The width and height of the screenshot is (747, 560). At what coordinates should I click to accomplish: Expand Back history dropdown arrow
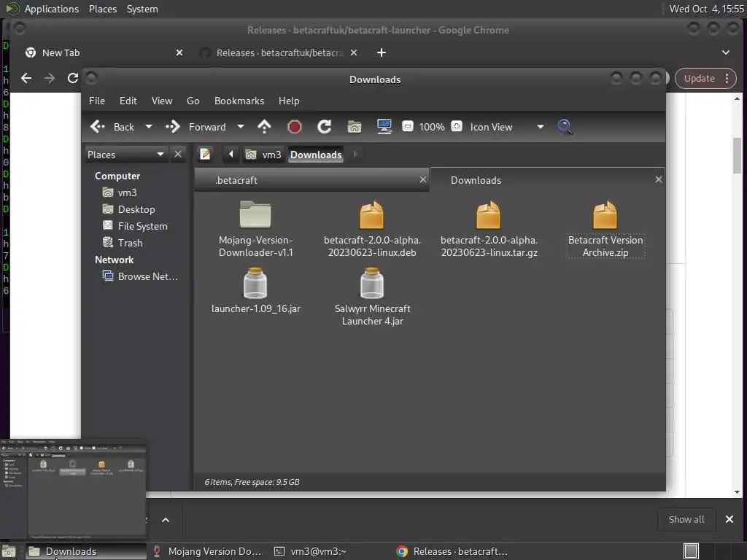pyautogui.click(x=149, y=127)
